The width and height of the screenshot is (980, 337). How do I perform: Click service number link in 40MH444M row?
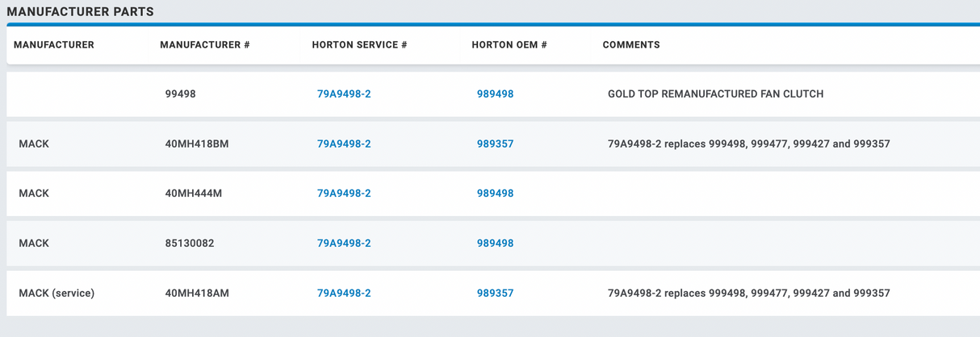click(344, 193)
